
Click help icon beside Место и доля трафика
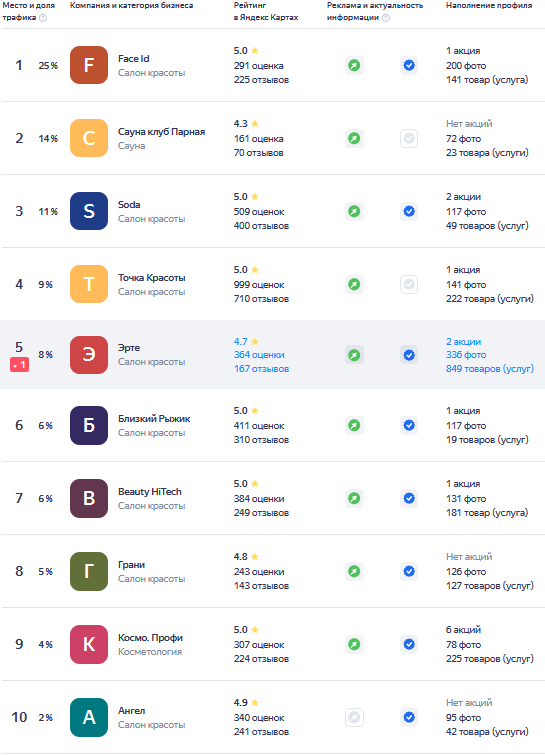pyautogui.click(x=43, y=18)
